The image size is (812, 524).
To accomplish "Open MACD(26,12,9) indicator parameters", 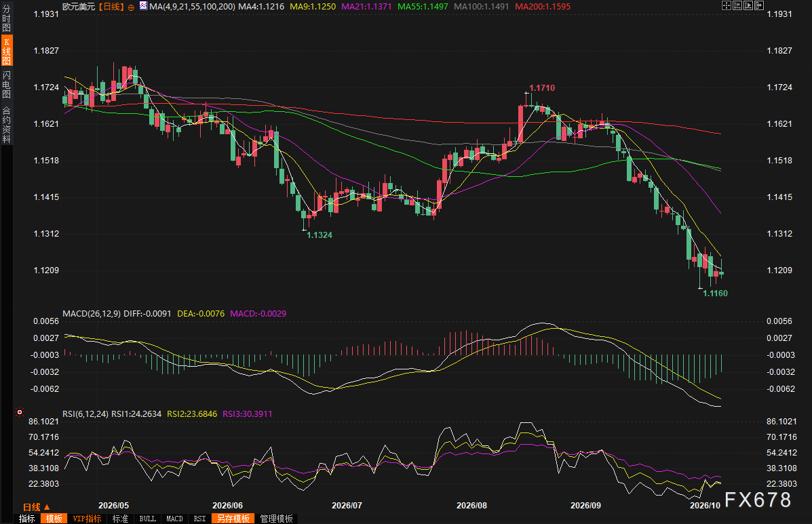I will click(92, 313).
